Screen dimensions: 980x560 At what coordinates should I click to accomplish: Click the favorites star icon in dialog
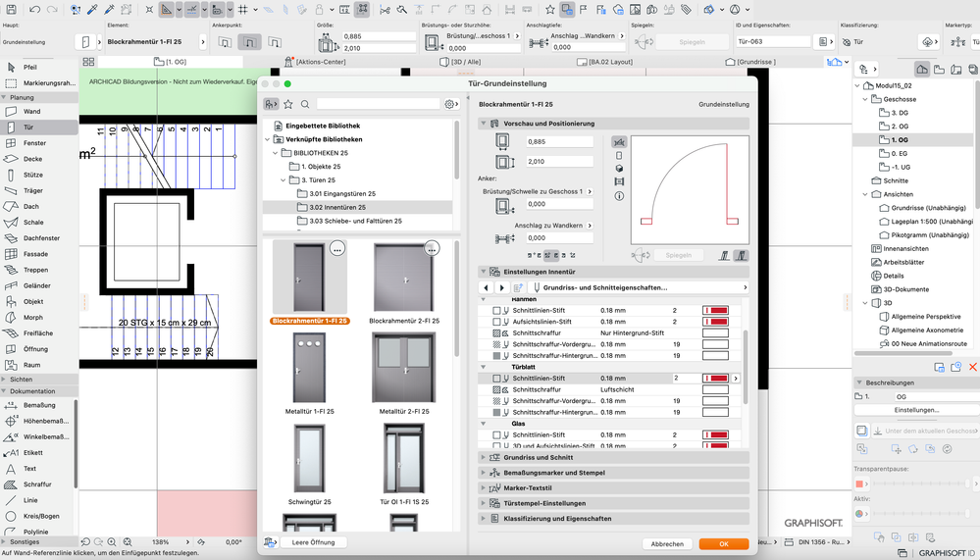(x=288, y=104)
